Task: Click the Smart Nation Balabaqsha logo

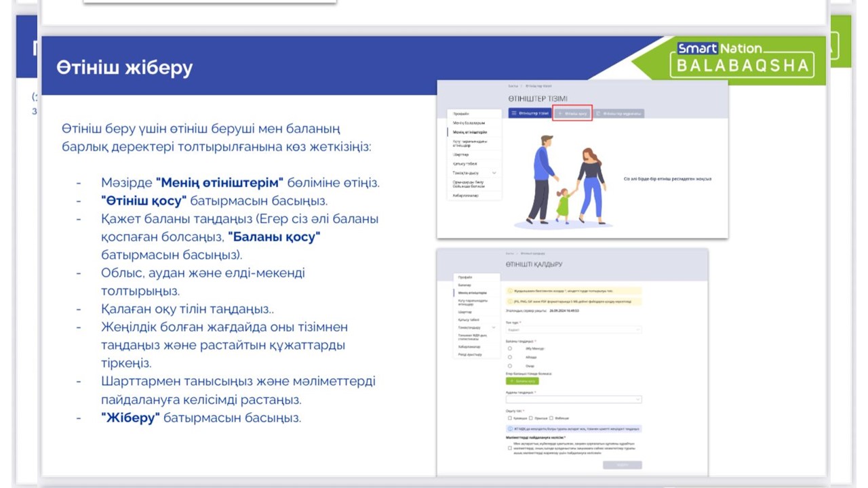Action: [742, 58]
